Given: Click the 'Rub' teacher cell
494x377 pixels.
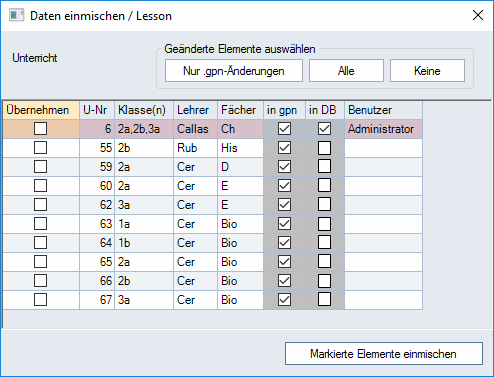Looking at the screenshot, I should pos(195,148).
